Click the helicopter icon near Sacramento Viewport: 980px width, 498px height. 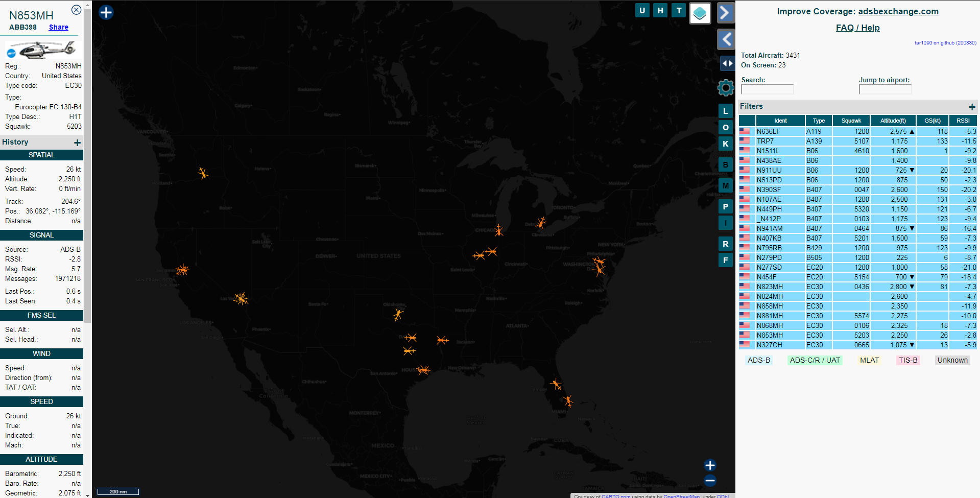pos(182,269)
